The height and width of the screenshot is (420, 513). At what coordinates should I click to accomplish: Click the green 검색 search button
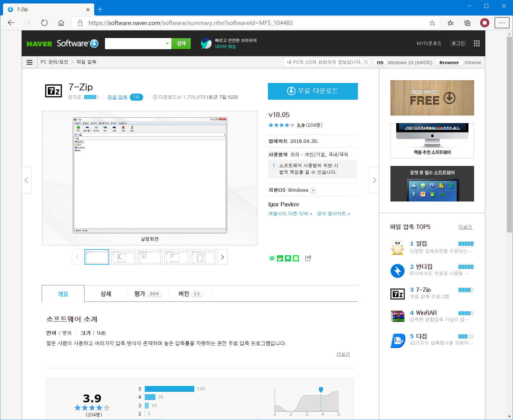coord(181,43)
